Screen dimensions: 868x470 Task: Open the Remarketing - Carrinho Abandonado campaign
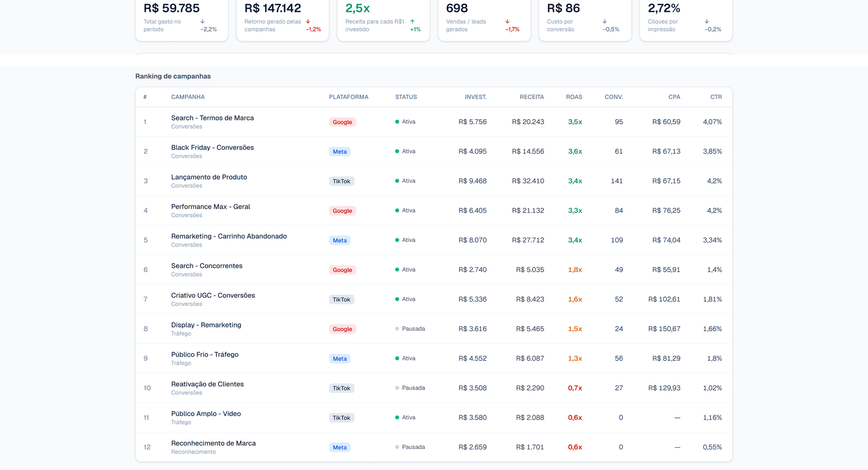tap(229, 236)
